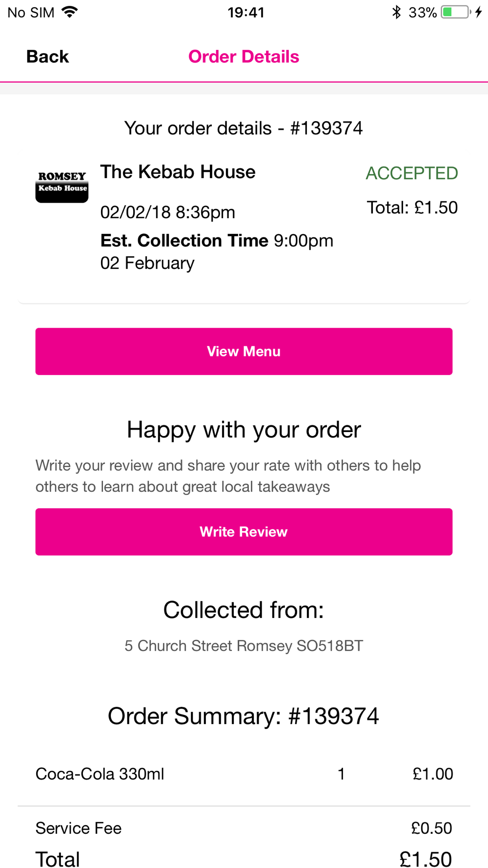This screenshot has height=868, width=488.
Task: Tap the Happy with your order heading
Action: click(244, 430)
